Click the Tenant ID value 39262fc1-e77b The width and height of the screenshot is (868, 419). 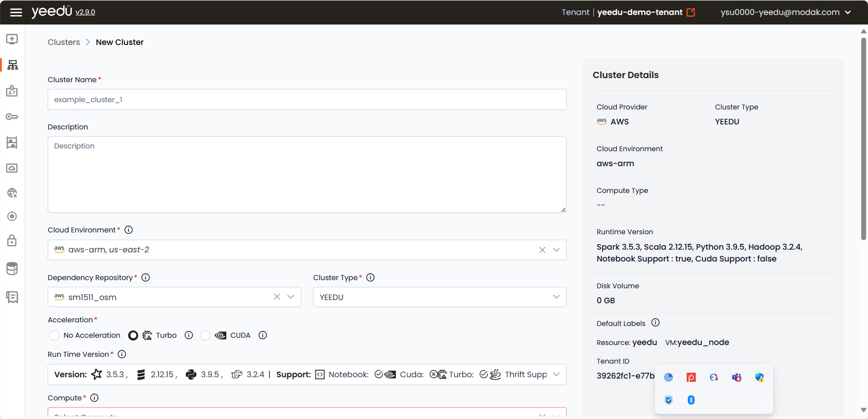[625, 375]
